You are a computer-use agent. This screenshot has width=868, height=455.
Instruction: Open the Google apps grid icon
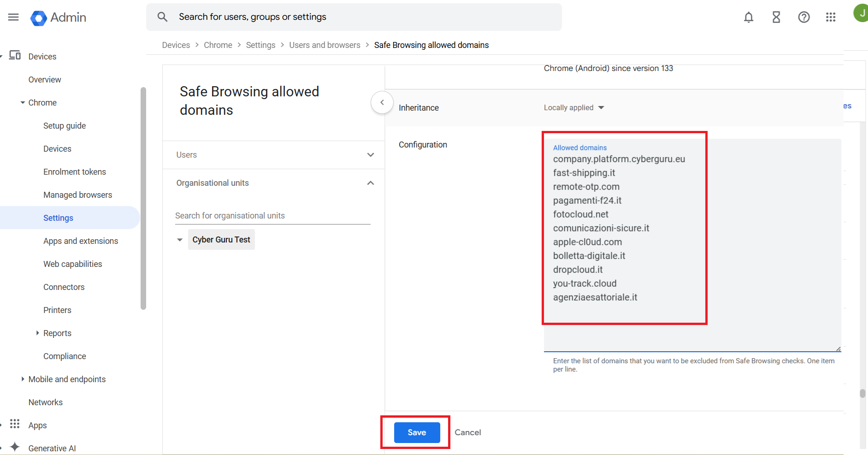831,17
